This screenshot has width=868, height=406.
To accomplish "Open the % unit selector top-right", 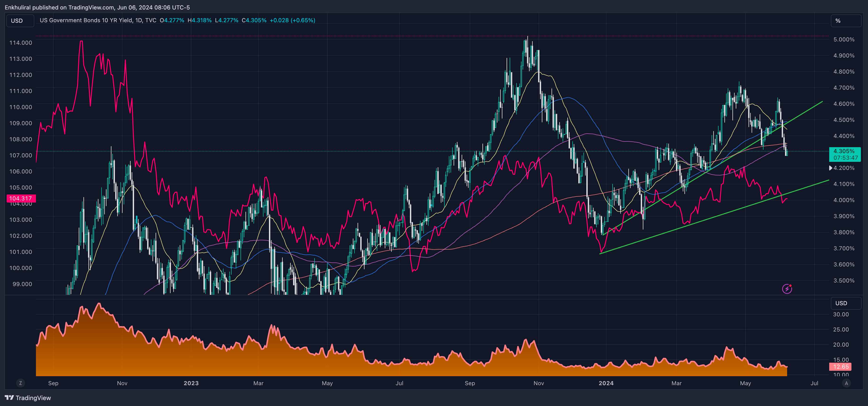I will tap(846, 21).
